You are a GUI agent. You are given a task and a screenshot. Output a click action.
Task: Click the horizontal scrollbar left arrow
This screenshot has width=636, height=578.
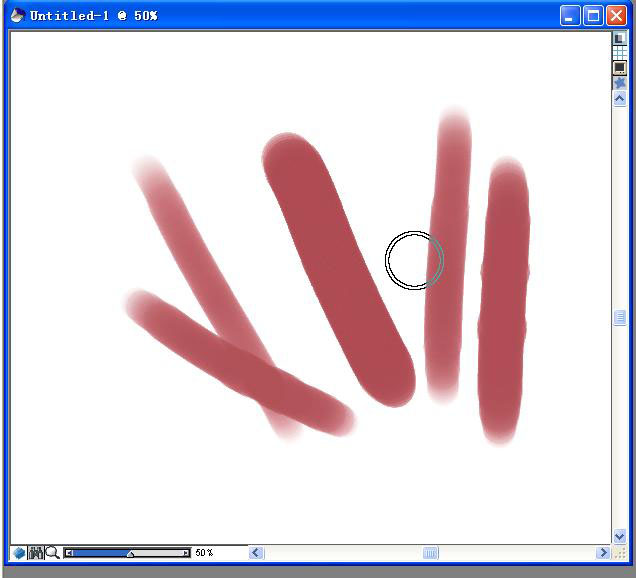point(256,552)
